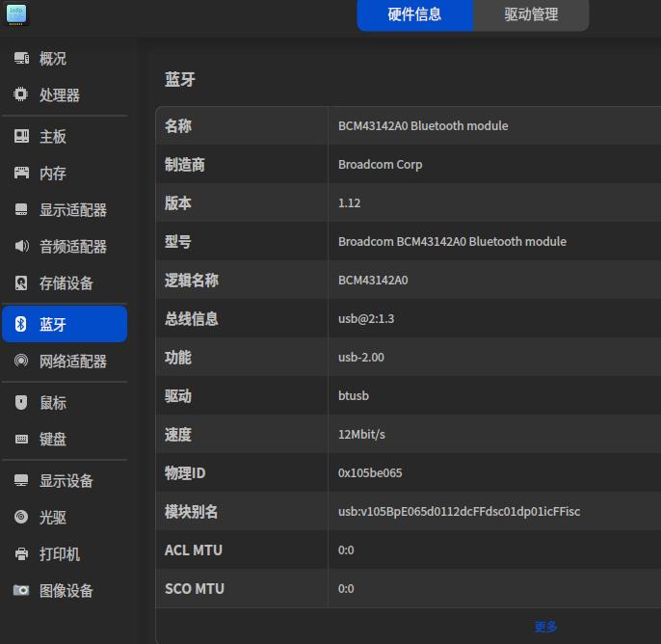Viewport: 661px width, 644px height.
Task: Select the 音频适配器 speaker icon
Action: point(21,246)
